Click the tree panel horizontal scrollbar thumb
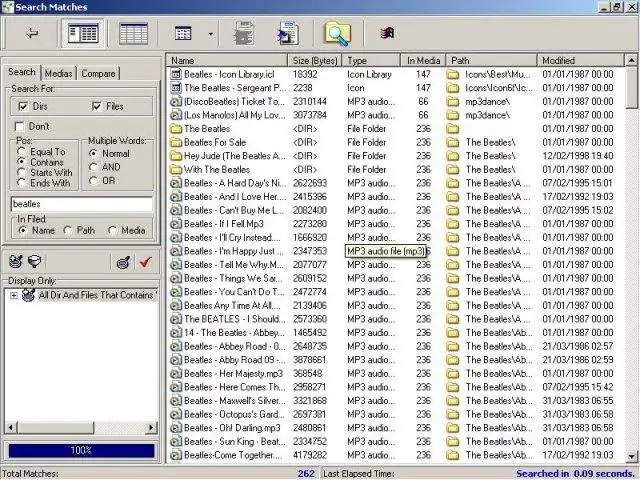Viewport: 640px width, 480px height. coord(56,428)
